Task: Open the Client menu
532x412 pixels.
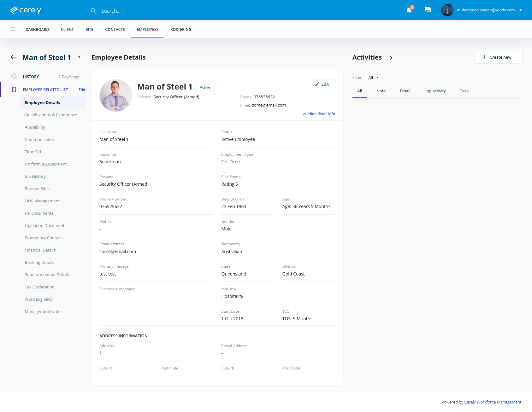Action: point(67,29)
